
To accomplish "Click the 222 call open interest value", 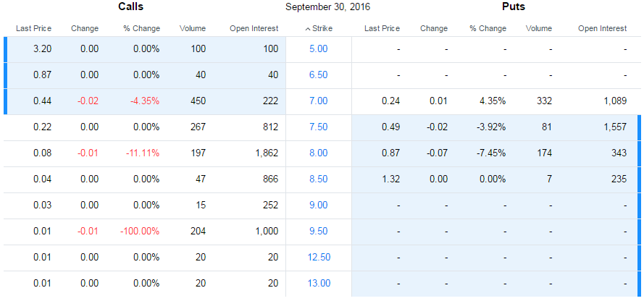I will [271, 101].
